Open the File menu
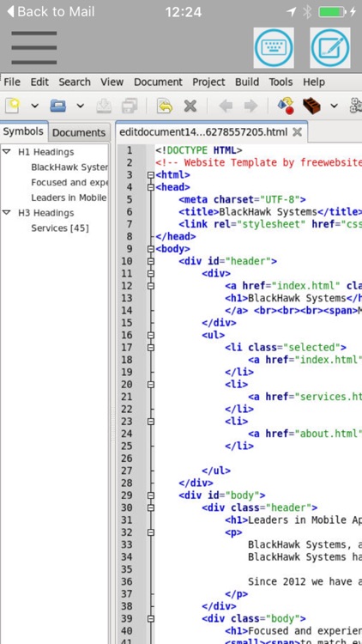Screen dimensions: 362x644 [x=12, y=82]
